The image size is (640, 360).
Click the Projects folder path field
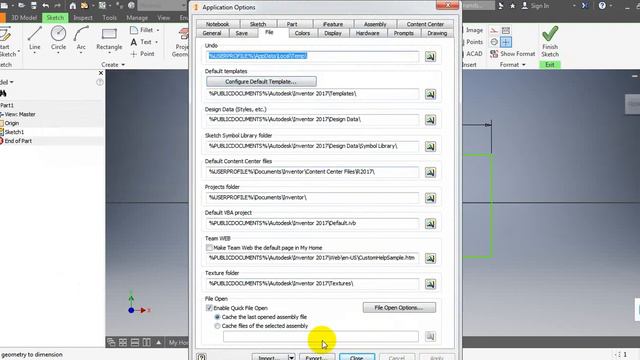(313, 198)
